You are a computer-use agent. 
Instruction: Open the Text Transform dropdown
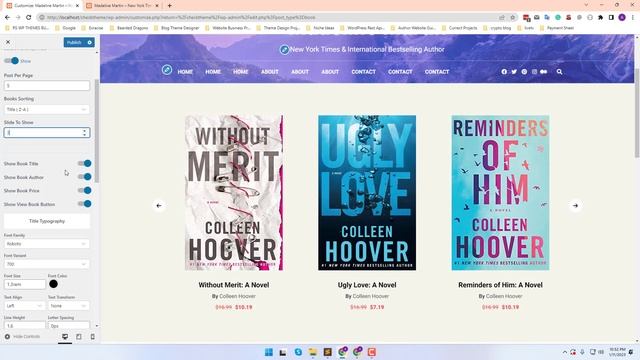tap(69, 306)
